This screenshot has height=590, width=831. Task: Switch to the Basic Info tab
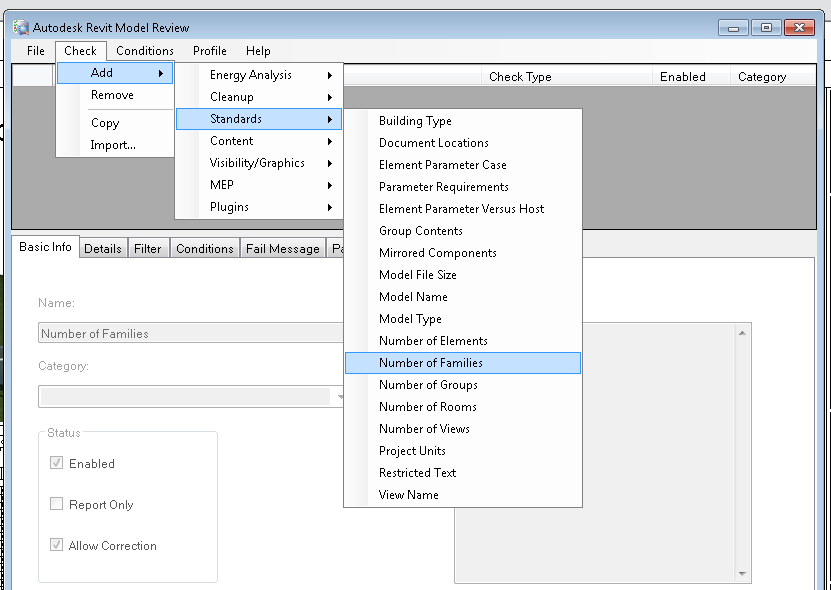click(46, 247)
